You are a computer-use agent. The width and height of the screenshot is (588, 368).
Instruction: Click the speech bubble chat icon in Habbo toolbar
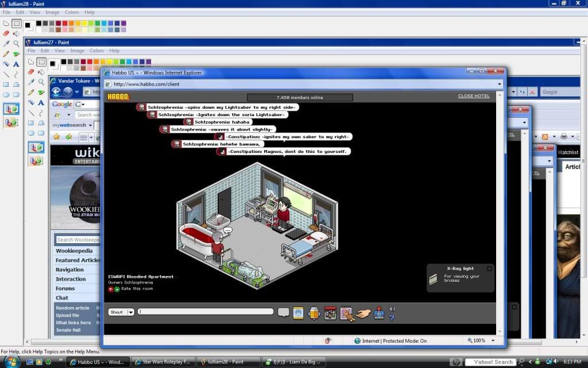(283, 312)
